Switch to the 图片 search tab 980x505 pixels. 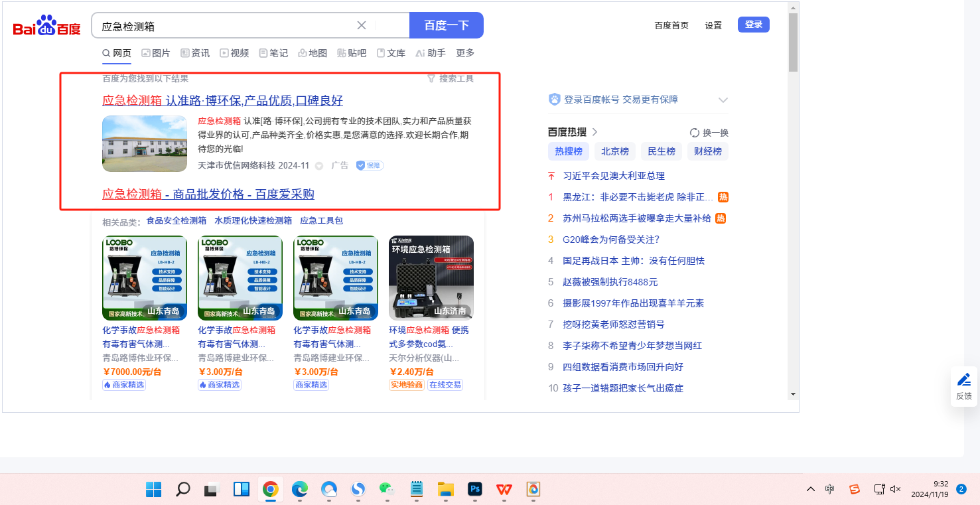[155, 53]
